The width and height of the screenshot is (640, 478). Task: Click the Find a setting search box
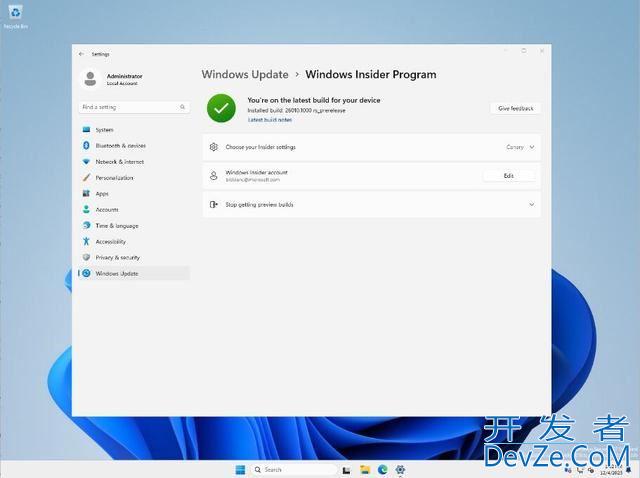133,107
